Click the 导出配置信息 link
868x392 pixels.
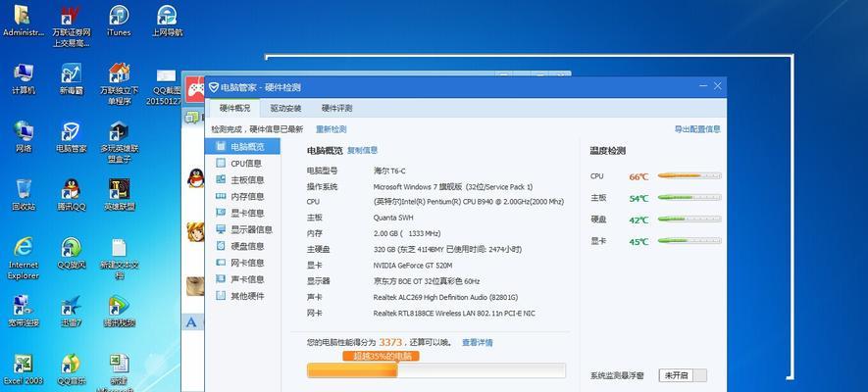tap(697, 129)
